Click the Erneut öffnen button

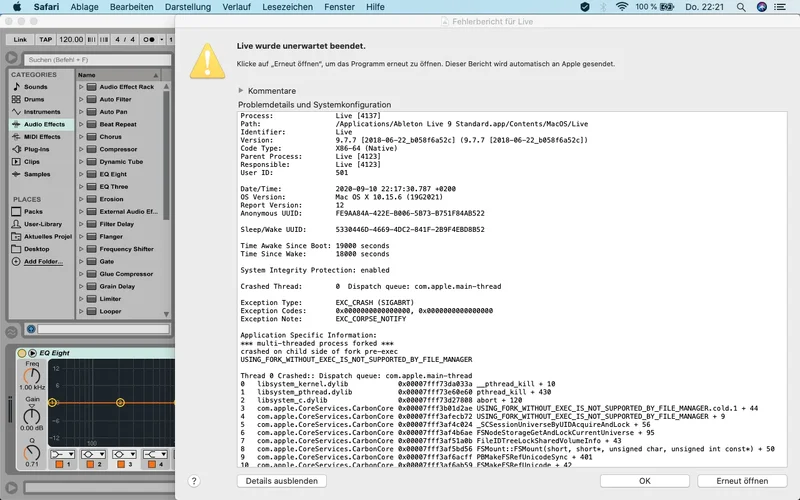pyautogui.click(x=741, y=481)
